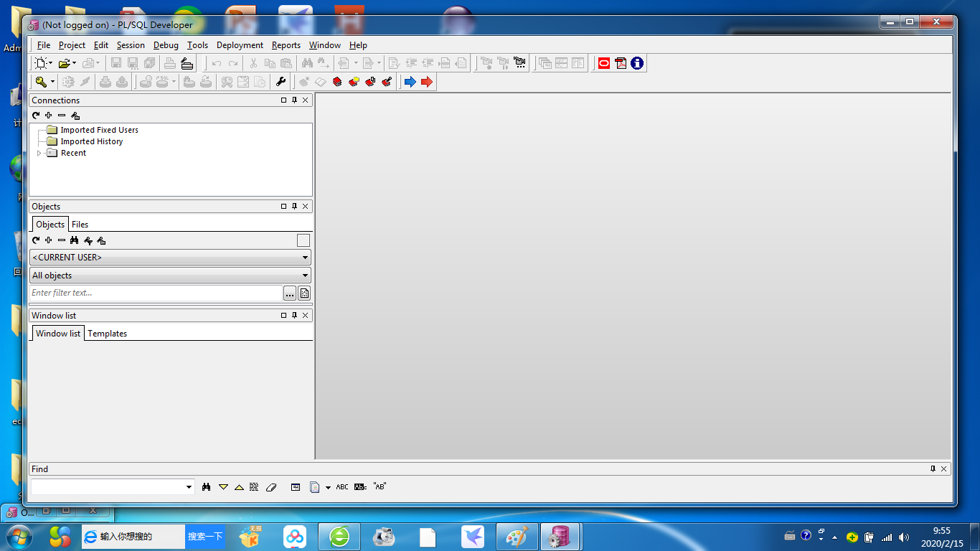This screenshot has height=551, width=980.
Task: Toggle the ABC case sensitive option
Action: click(x=342, y=487)
